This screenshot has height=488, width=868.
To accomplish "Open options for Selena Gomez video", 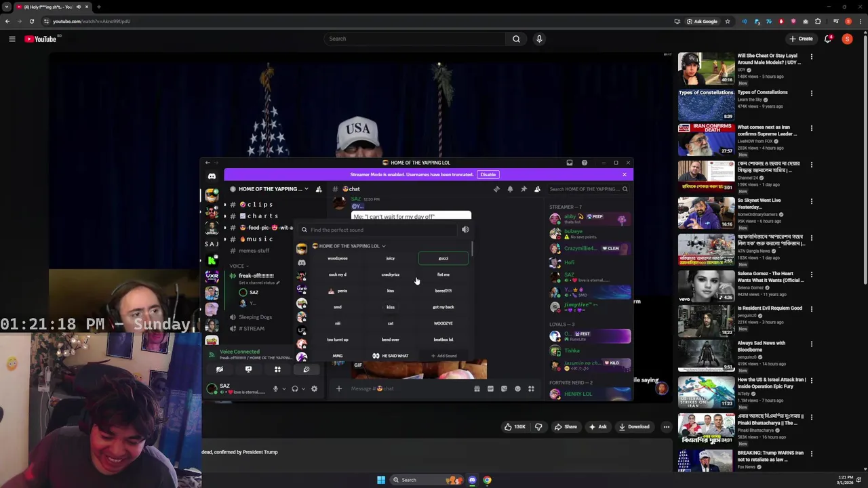I will [x=811, y=274].
